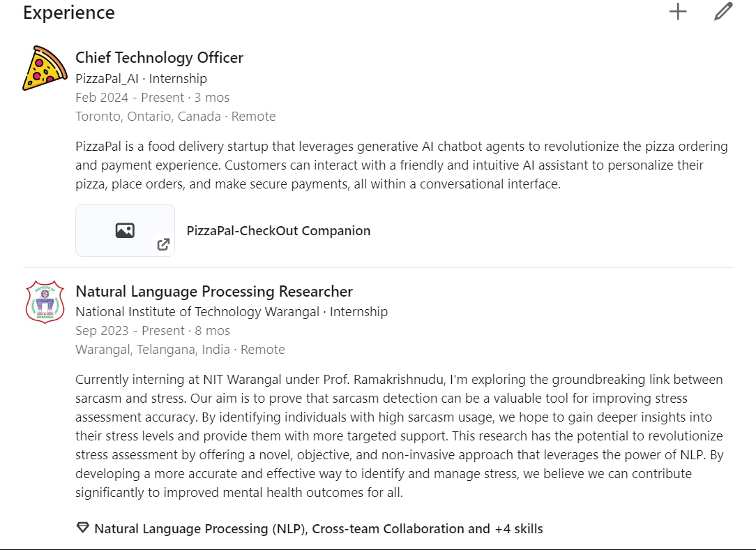Edit the Experience section with pencil icon
This screenshot has width=756, height=550.
723,12
